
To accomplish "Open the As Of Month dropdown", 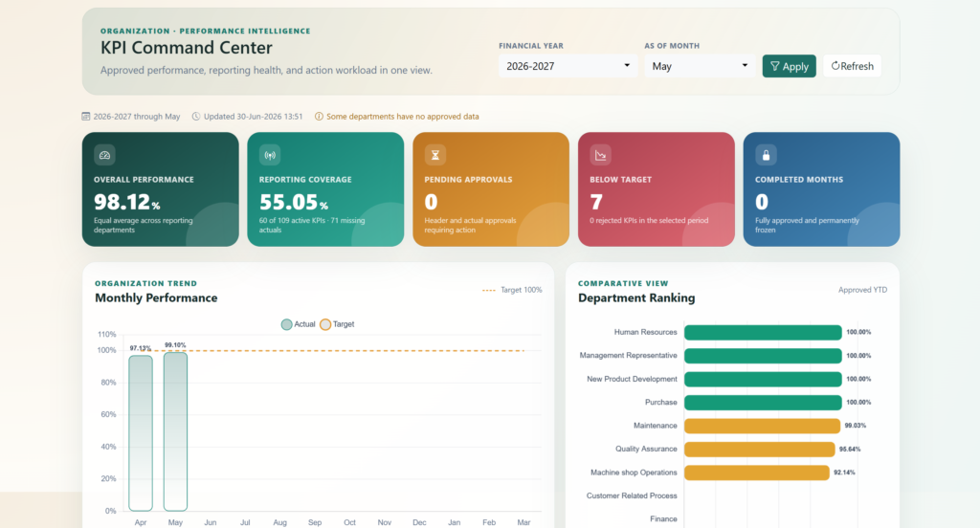I will point(700,66).
